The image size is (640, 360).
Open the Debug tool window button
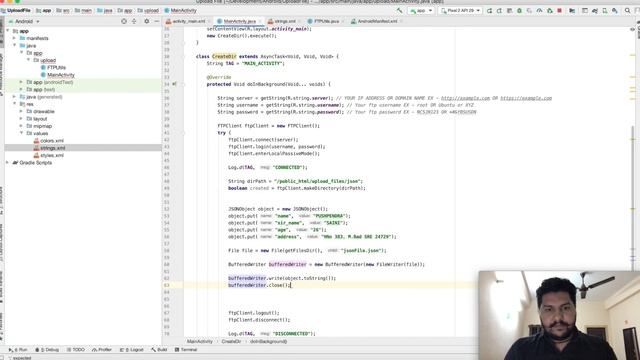pyautogui.click(x=47, y=350)
